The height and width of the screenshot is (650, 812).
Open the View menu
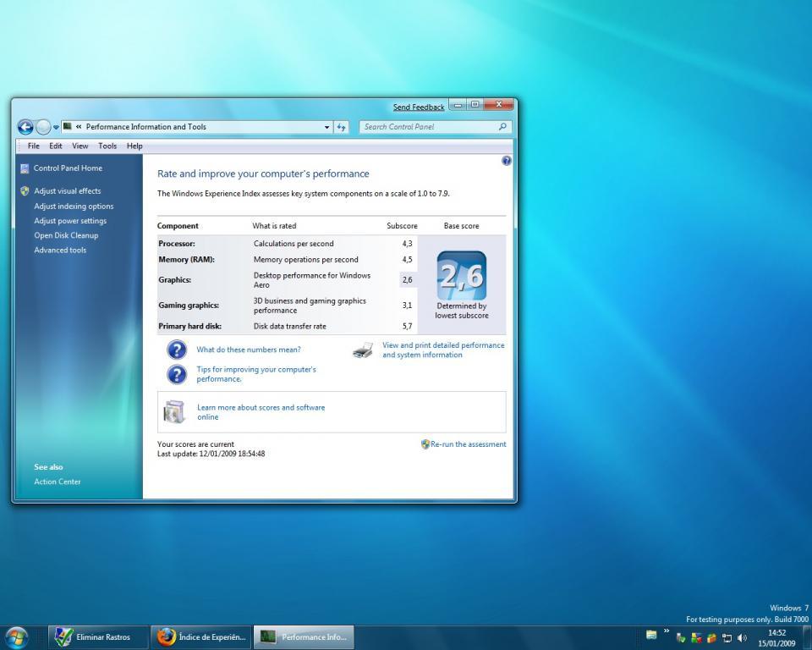click(x=80, y=146)
